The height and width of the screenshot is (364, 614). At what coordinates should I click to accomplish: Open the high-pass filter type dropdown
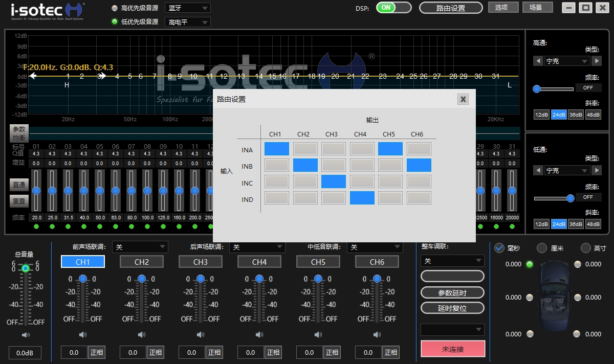point(567,61)
